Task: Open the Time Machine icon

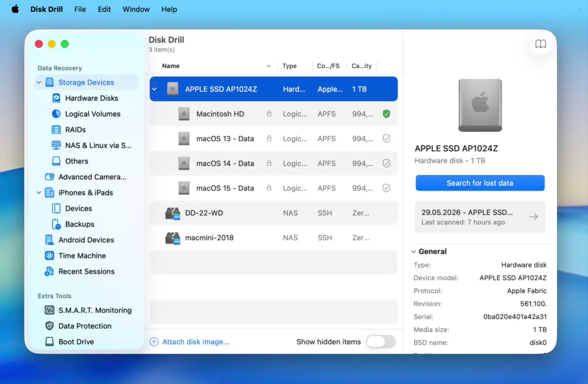Action: tap(50, 256)
